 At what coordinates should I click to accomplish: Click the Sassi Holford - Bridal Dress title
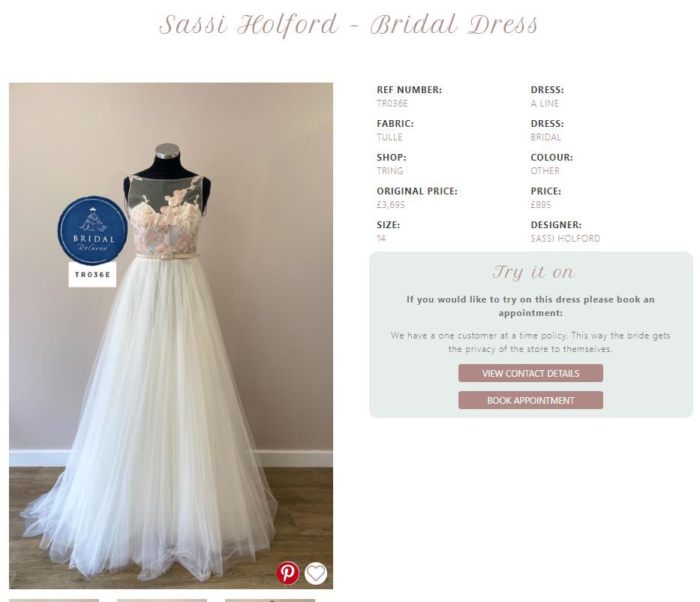point(349,25)
